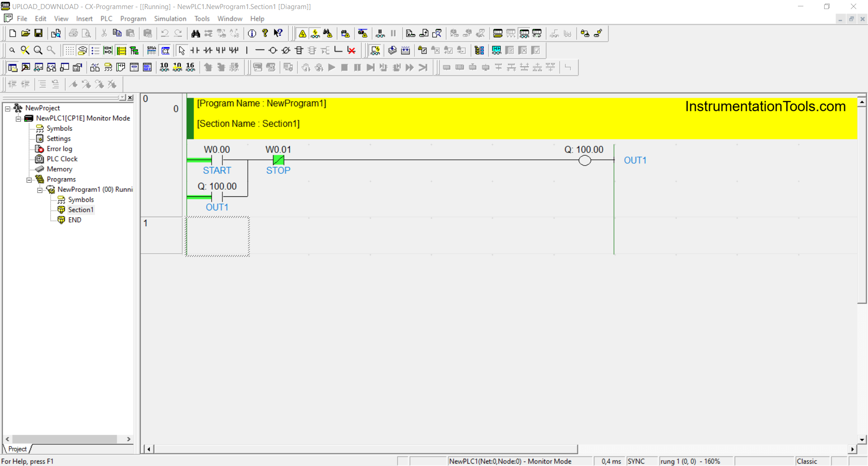The height and width of the screenshot is (466, 868).
Task: Click the Transfer from PLC icon
Action: coord(424,33)
